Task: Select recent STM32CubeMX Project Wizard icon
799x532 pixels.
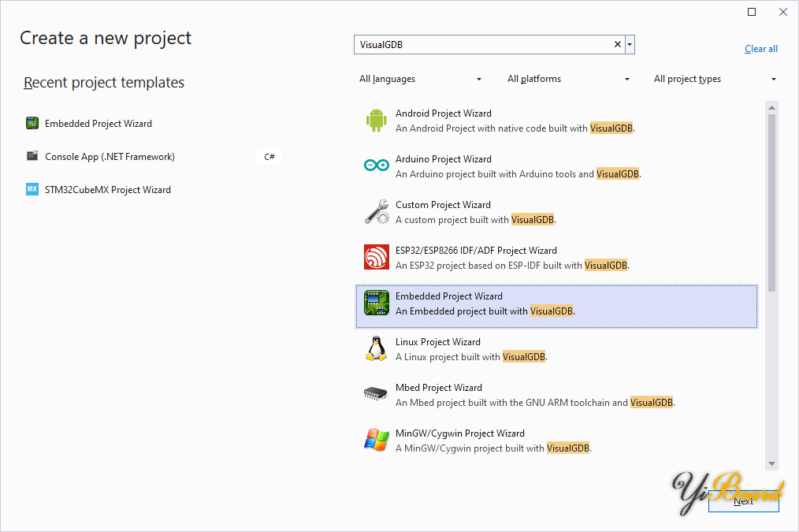Action: [32, 190]
